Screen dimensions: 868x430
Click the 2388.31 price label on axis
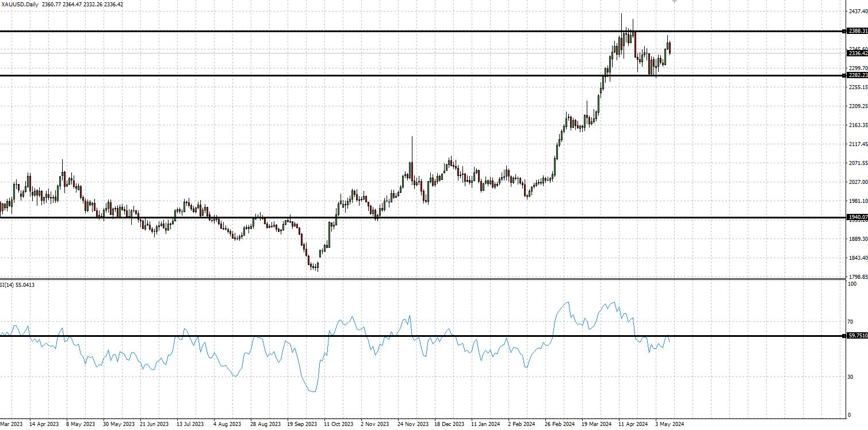857,31
